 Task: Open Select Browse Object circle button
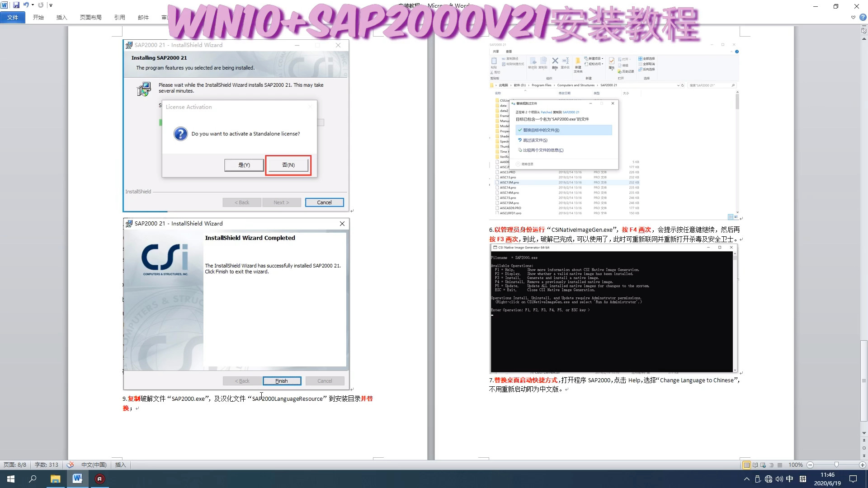pyautogui.click(x=864, y=448)
